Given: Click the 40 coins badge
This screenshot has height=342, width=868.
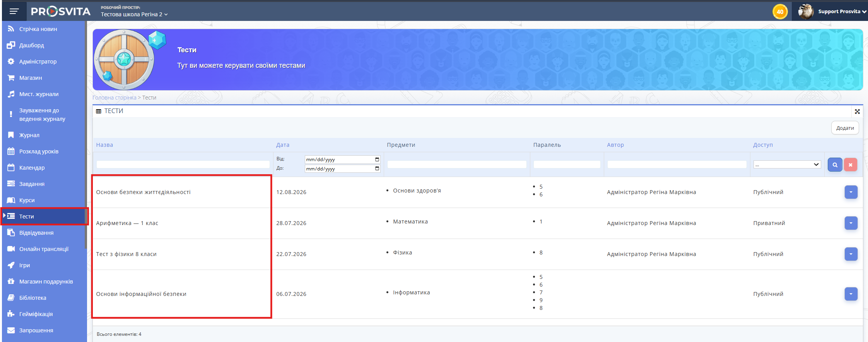Looking at the screenshot, I should click(780, 12).
